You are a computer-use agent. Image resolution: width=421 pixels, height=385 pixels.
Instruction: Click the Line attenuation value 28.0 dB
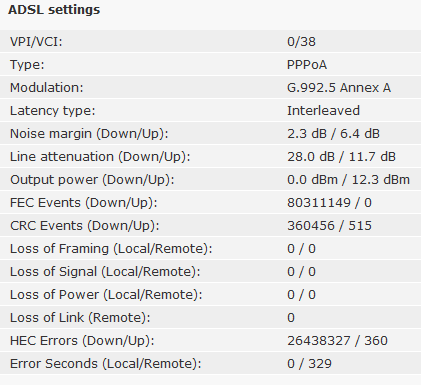pos(311,157)
